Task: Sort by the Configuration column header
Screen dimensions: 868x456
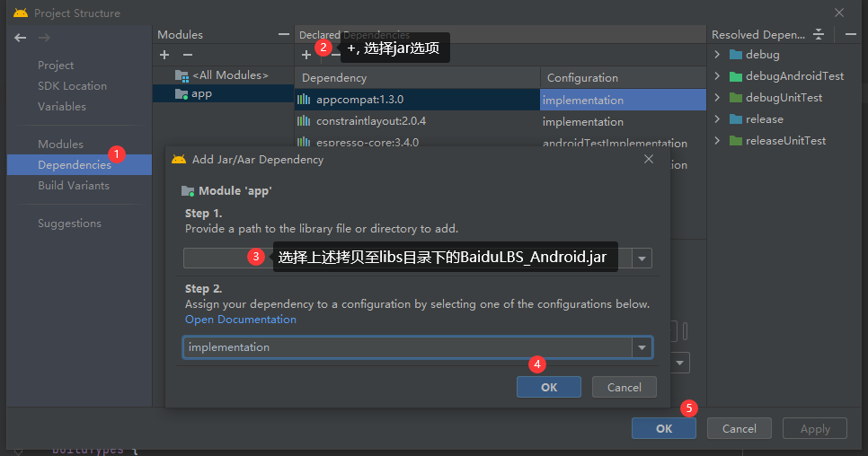Action: (623, 78)
